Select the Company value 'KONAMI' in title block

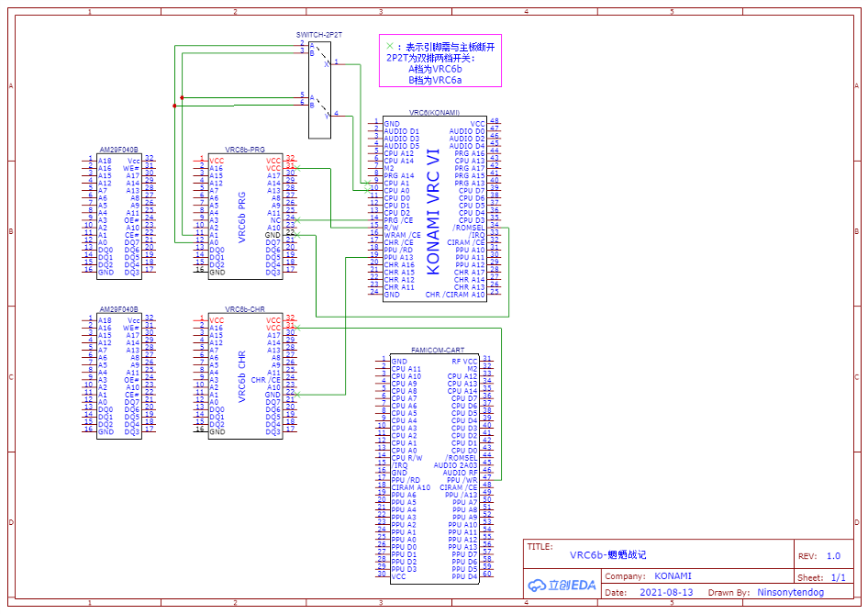[x=673, y=575]
